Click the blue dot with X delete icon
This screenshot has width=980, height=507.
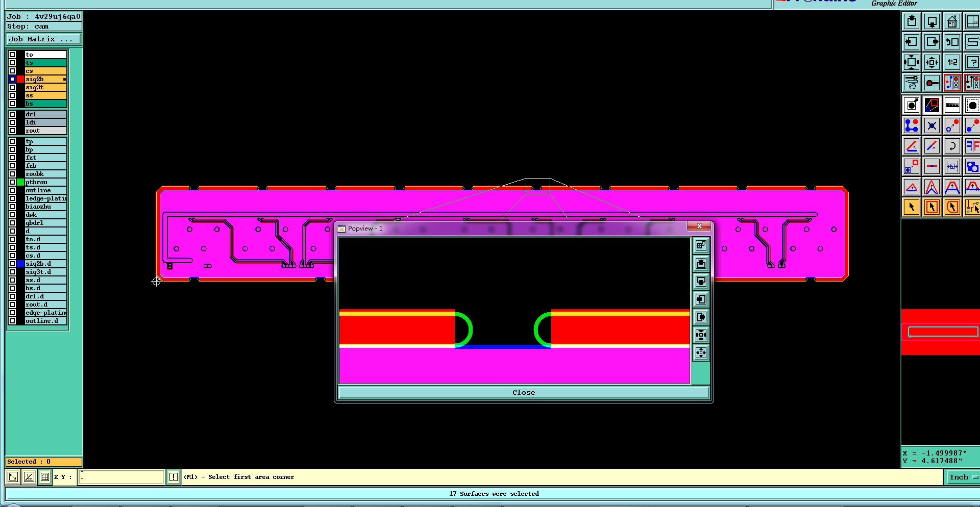tap(932, 125)
